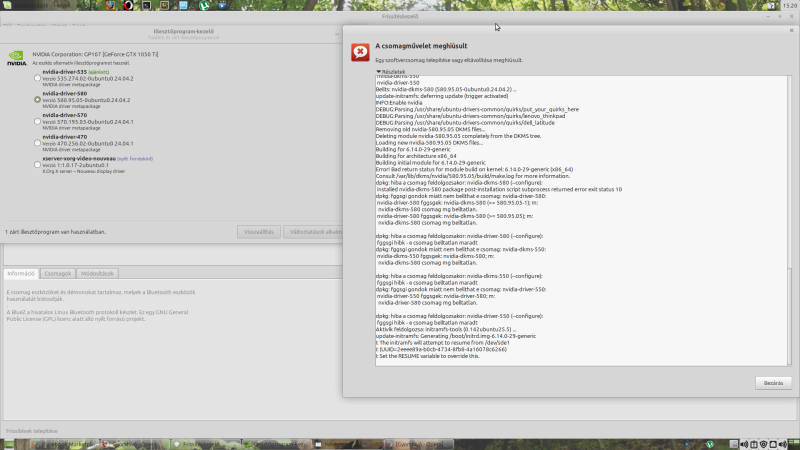Select the xserver-xorg-video-nouveau open-source driver

37,164
